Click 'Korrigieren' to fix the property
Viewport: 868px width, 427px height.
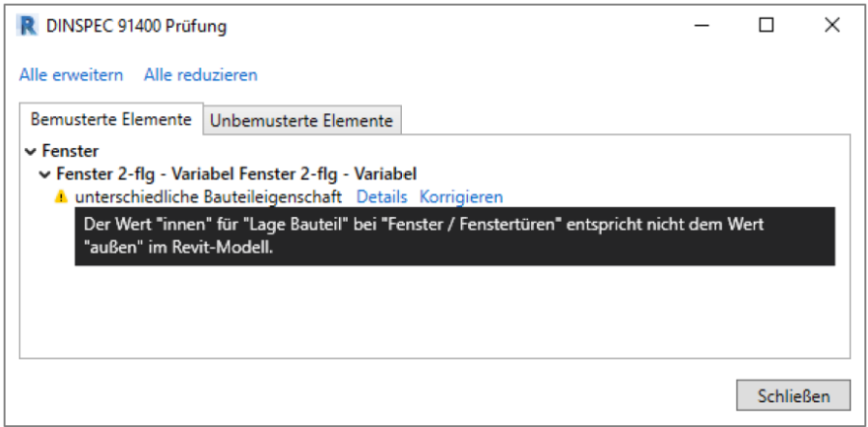pos(461,197)
